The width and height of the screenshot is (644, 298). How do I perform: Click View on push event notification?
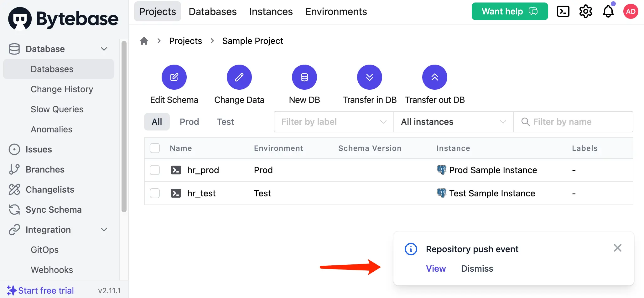436,269
